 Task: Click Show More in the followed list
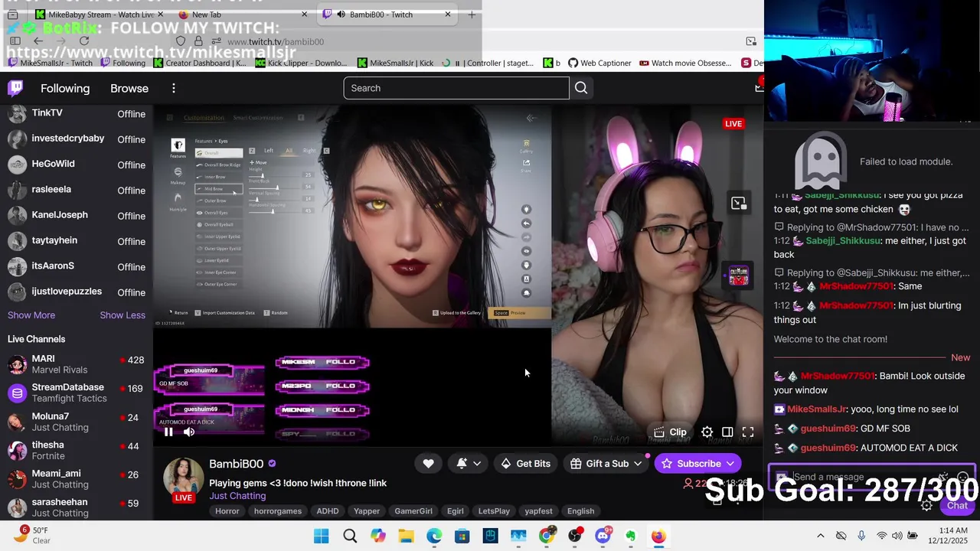pos(31,315)
